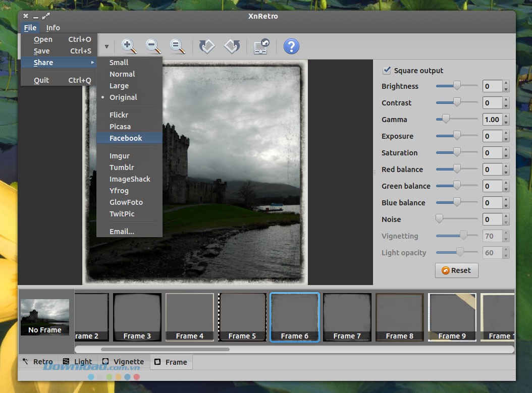Viewport: 532px width, 393px height.
Task: Select the Large share size option
Action: pyautogui.click(x=119, y=86)
